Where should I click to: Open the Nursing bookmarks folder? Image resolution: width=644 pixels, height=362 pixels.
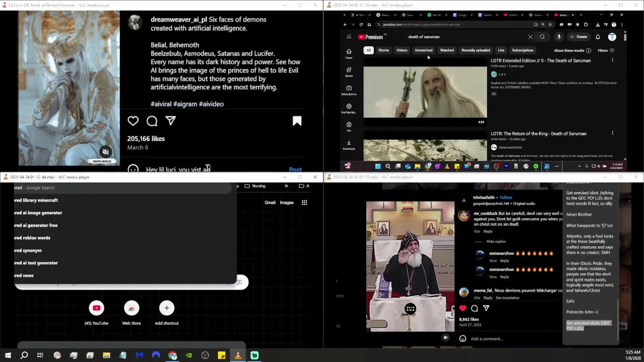click(255, 186)
